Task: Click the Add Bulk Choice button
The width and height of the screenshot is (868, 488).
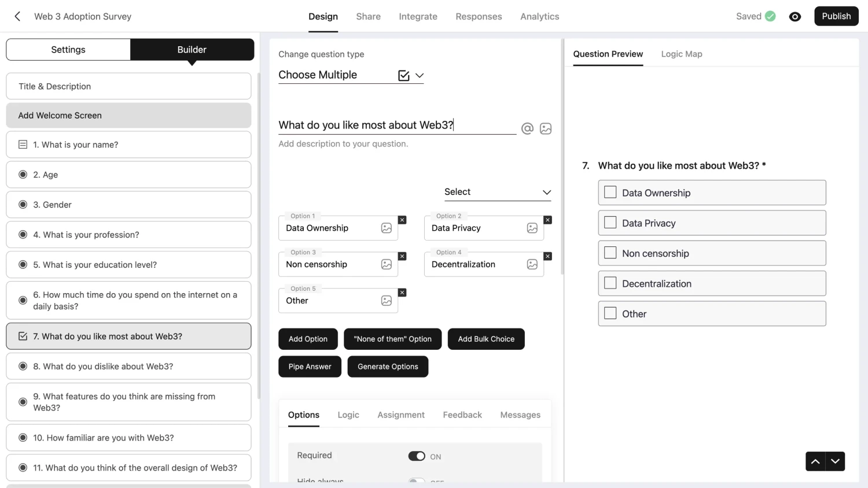Action: click(x=486, y=339)
